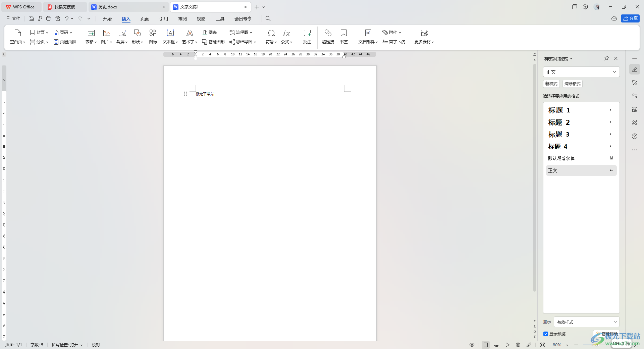Open the 公式 equation tool
The width and height of the screenshot is (644, 349).
(286, 37)
